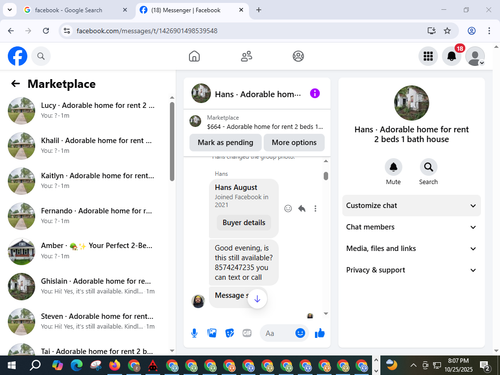Expand Media, files and links section
The image size is (500, 375).
411,248
